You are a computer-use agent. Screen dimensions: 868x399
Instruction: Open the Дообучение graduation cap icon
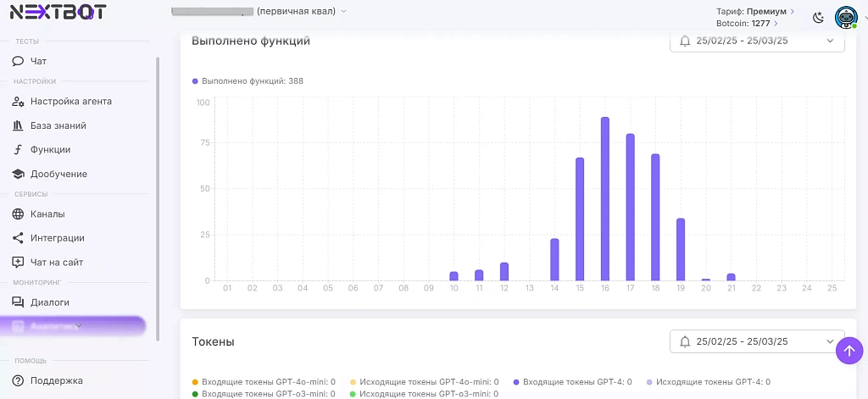[x=18, y=174]
